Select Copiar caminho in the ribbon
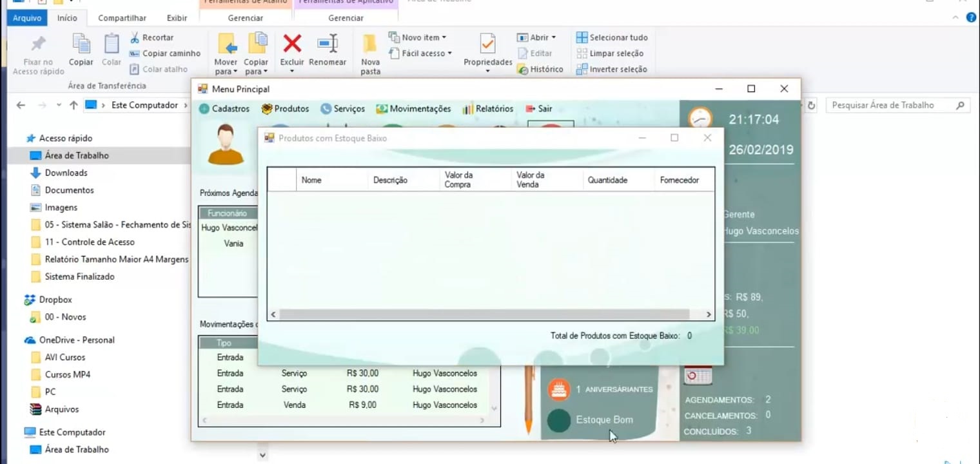Screen dimensions: 980x464 click(x=165, y=53)
